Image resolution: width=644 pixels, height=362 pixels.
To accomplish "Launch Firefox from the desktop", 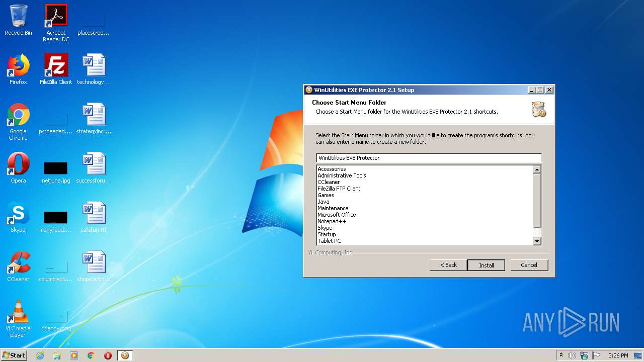I will pyautogui.click(x=18, y=69).
